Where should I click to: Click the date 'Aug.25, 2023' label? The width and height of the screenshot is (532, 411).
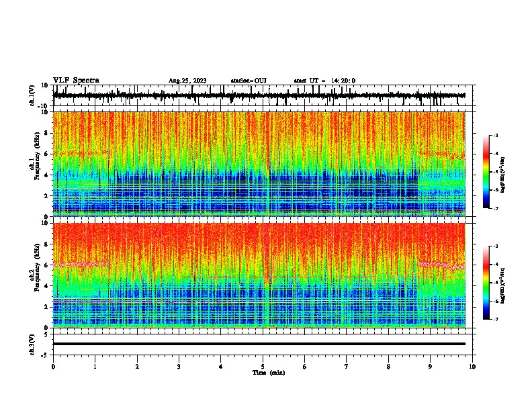point(187,81)
